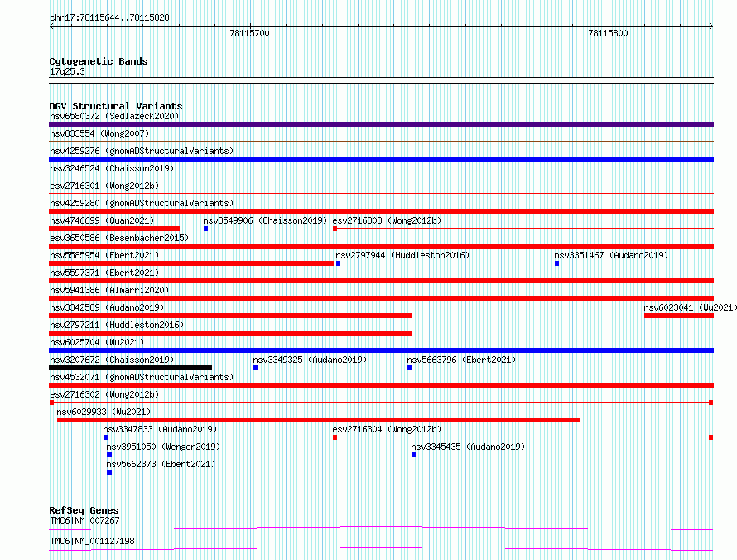This screenshot has height=560, width=737.
Task: Click the nsv5663796 Ebert2021 blue marker
Action: pos(410,368)
